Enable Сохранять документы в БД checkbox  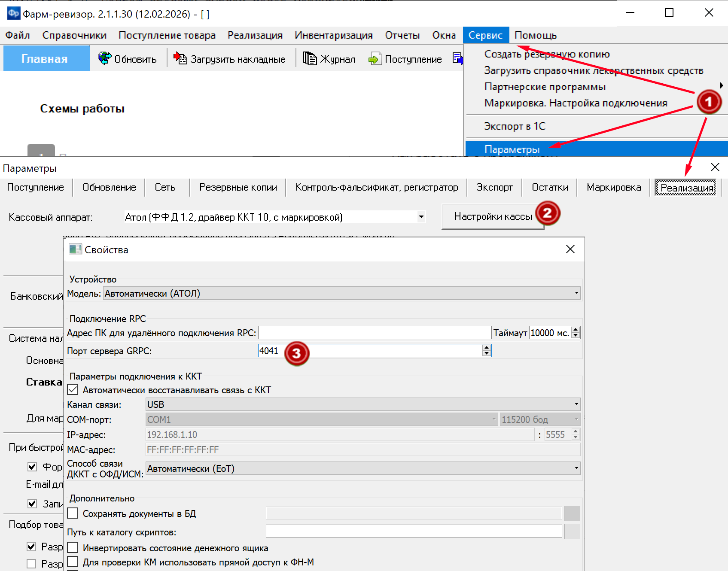[73, 513]
